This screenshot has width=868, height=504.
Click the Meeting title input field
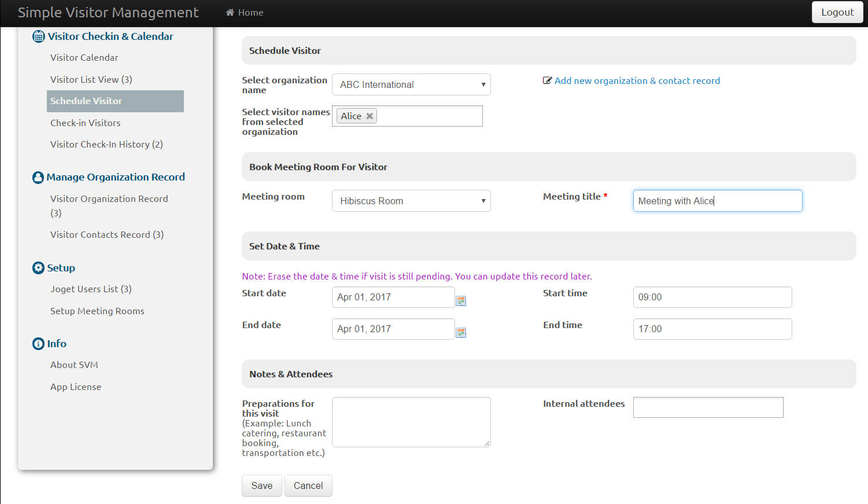[x=718, y=201]
